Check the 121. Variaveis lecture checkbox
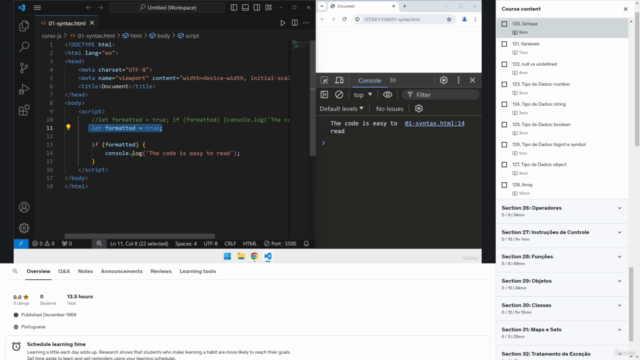This screenshot has height=360, width=640. click(x=504, y=44)
